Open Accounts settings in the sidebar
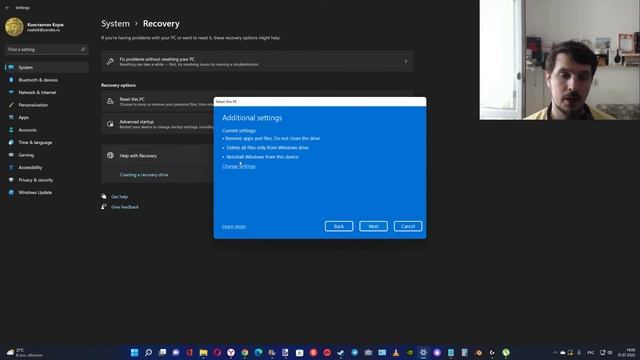The height and width of the screenshot is (360, 640). click(47, 130)
